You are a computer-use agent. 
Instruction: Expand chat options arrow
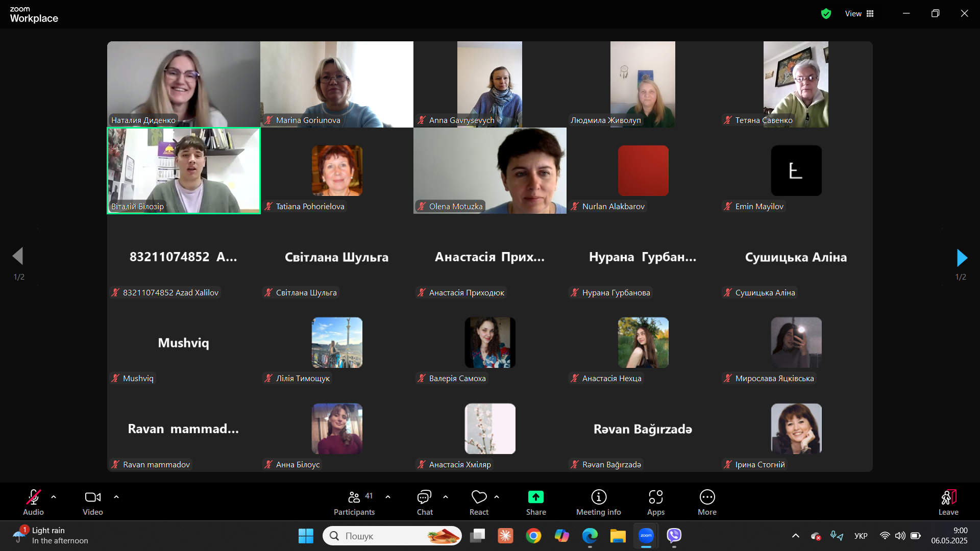tap(446, 497)
